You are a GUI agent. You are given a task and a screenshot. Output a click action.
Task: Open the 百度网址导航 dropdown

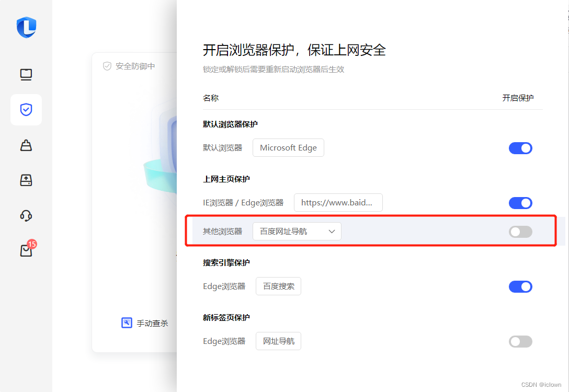click(297, 231)
